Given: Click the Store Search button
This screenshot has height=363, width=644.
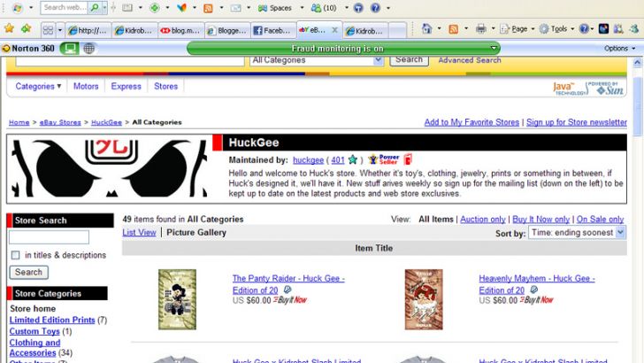Looking at the screenshot, I should 28,272.
